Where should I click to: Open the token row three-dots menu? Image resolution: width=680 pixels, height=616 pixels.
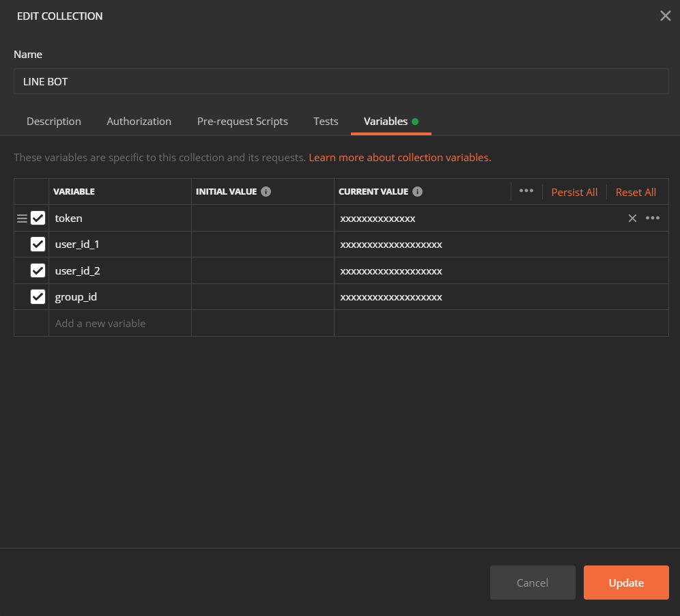point(652,219)
